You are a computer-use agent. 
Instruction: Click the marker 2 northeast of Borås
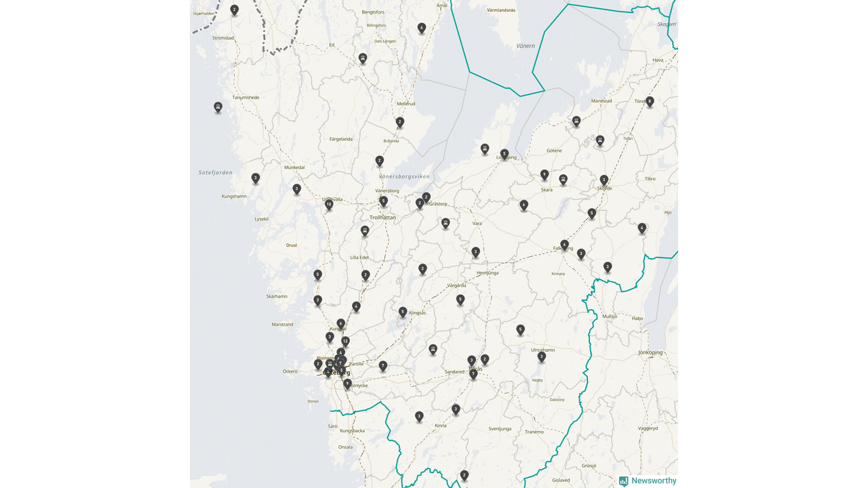coord(485,360)
